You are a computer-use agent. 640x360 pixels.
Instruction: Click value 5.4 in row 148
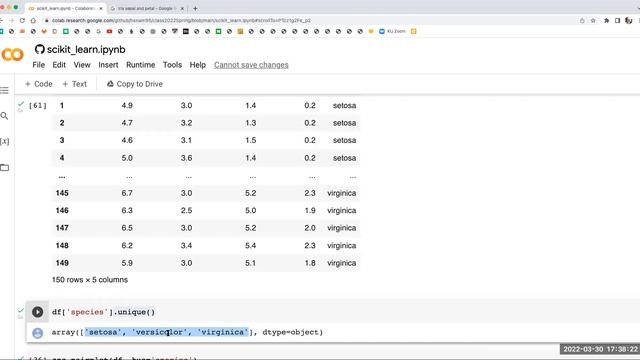click(x=251, y=246)
